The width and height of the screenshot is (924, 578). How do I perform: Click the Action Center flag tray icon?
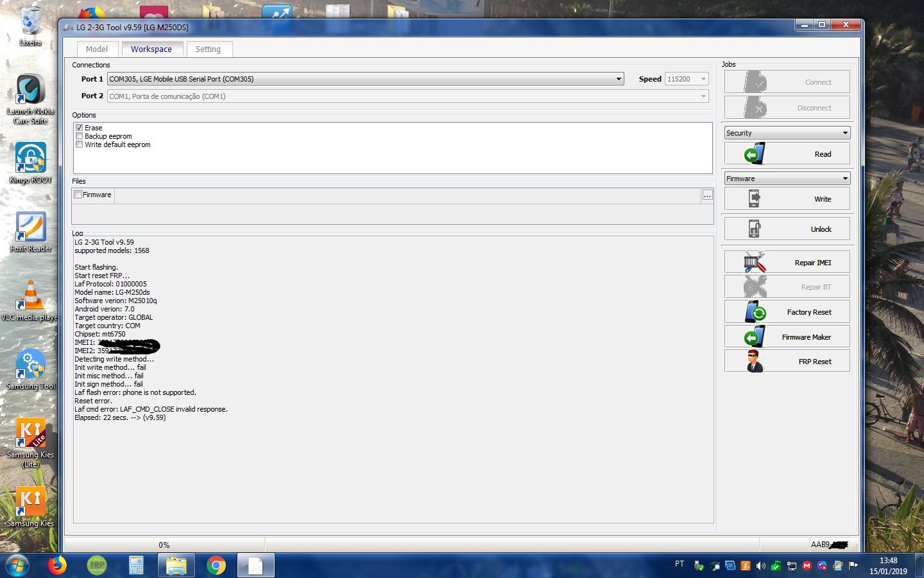click(x=853, y=566)
